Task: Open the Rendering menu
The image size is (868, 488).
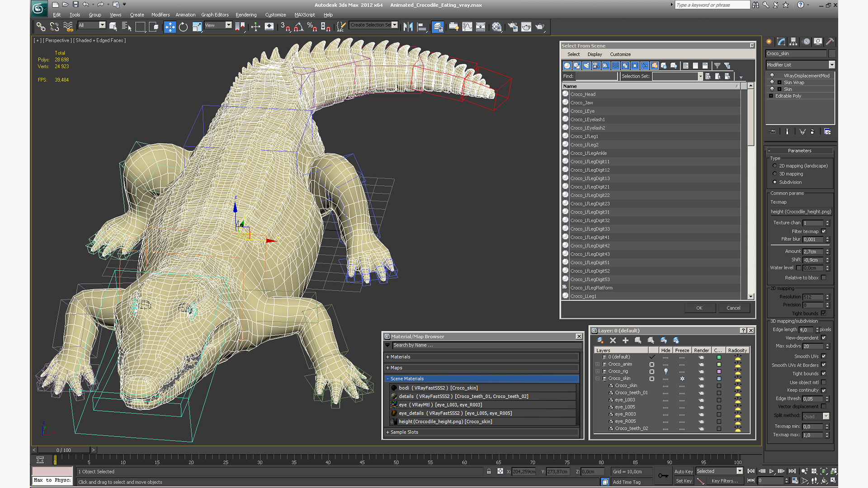Action: coord(246,15)
